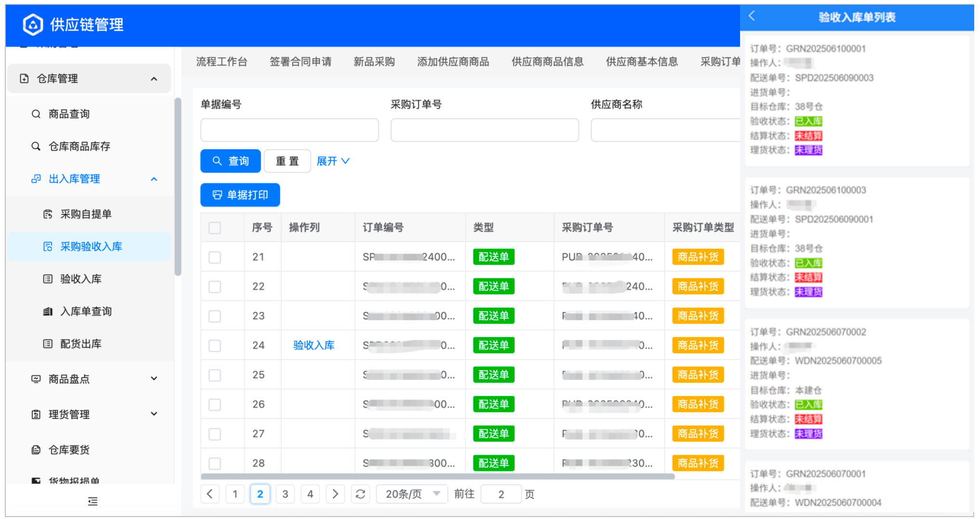Open the 入库单查询 sidebar item
The height and width of the screenshot is (519, 980).
click(90, 311)
